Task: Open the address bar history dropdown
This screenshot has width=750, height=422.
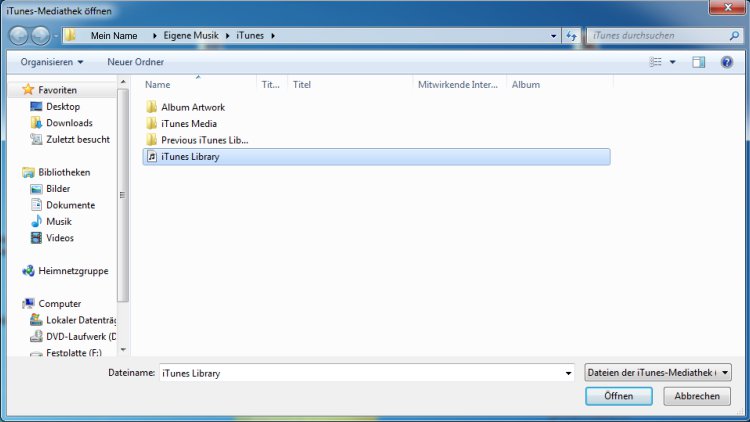Action: tap(553, 36)
